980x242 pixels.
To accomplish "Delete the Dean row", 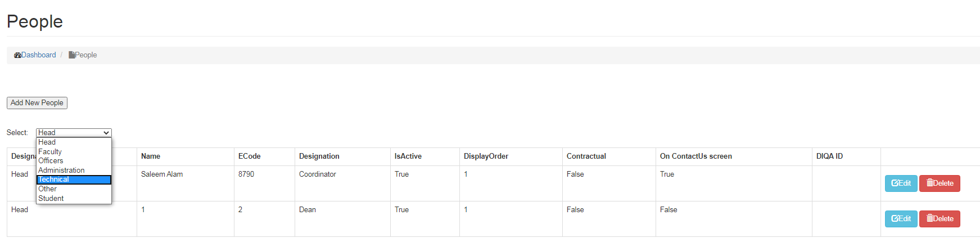I will point(940,219).
